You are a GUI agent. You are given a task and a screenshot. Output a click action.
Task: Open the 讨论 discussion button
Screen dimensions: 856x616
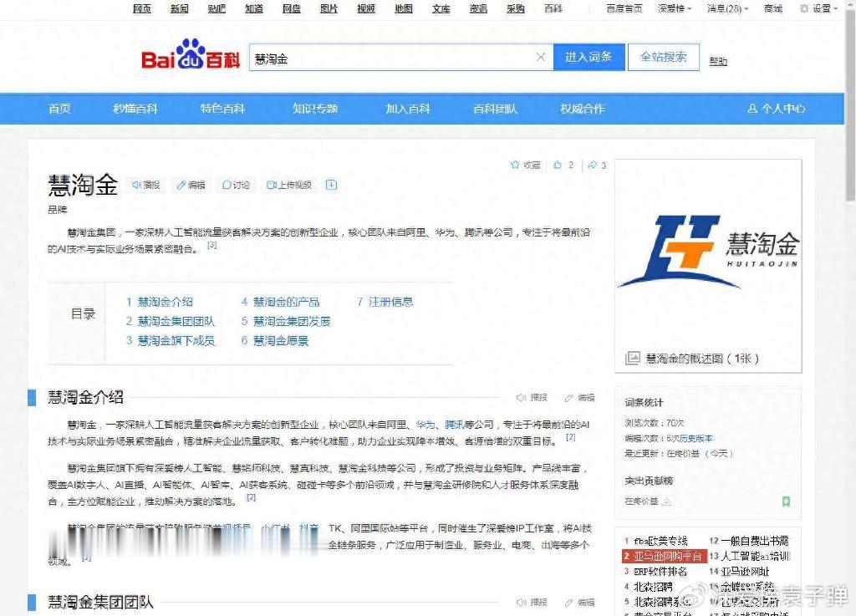tap(236, 185)
